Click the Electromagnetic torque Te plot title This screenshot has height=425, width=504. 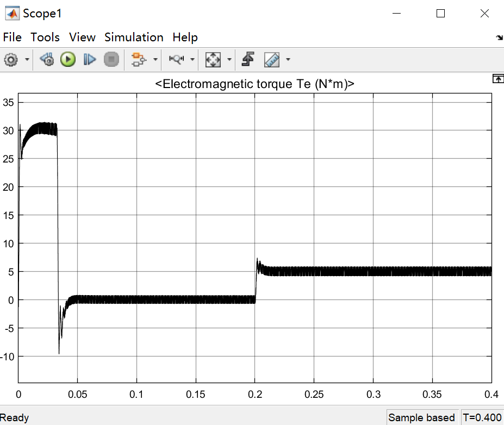click(254, 84)
